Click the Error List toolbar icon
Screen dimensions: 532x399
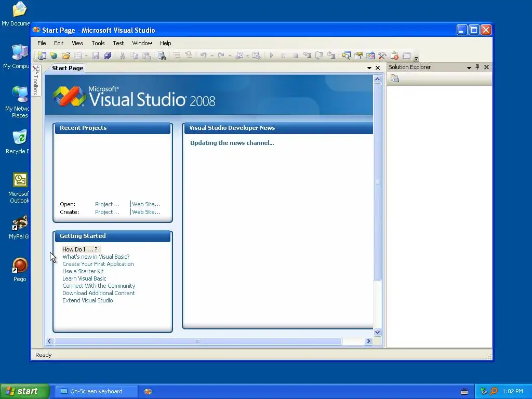tap(395, 56)
